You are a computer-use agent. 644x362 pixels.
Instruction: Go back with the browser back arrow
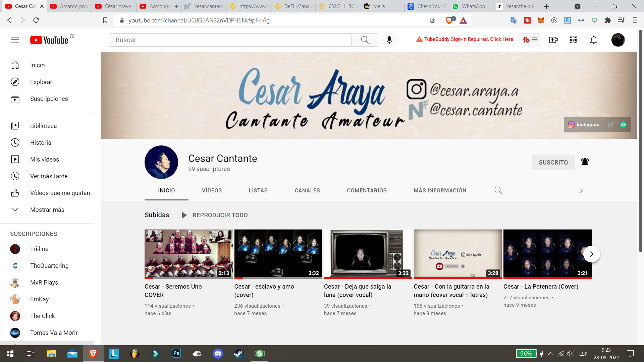pyautogui.click(x=9, y=20)
